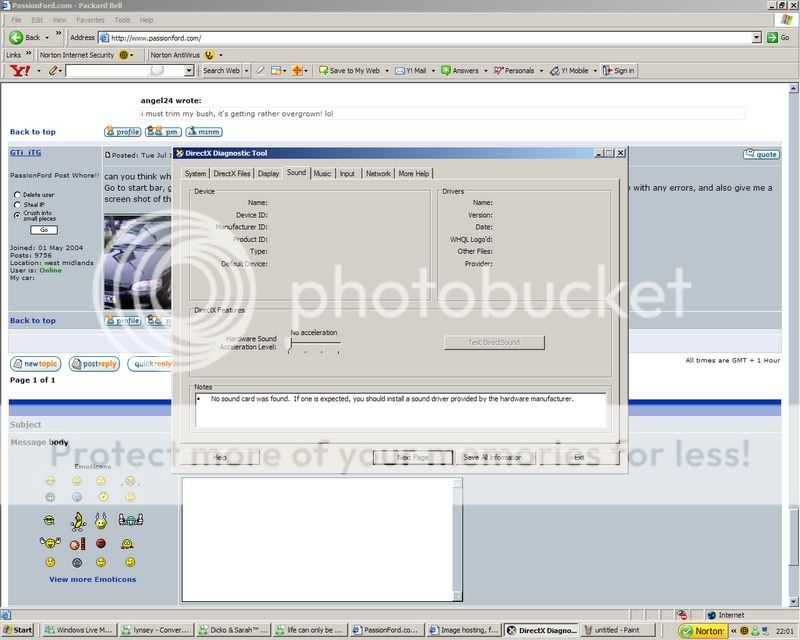800x640 pixels.
Task: Click the msnm button in angel24's post
Action: pyautogui.click(x=204, y=132)
